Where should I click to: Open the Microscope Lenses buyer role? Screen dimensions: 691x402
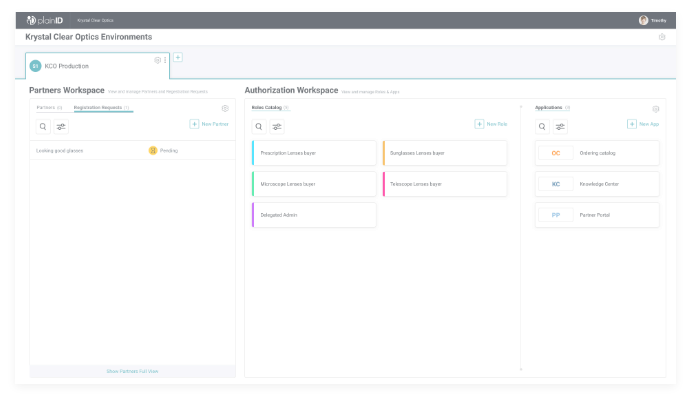314,184
